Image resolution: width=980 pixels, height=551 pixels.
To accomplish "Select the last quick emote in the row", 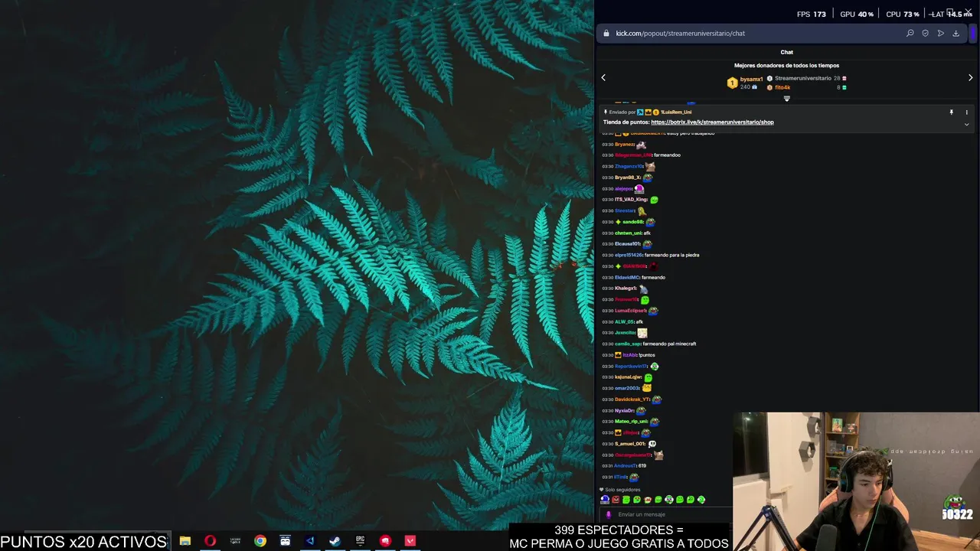I will [701, 500].
